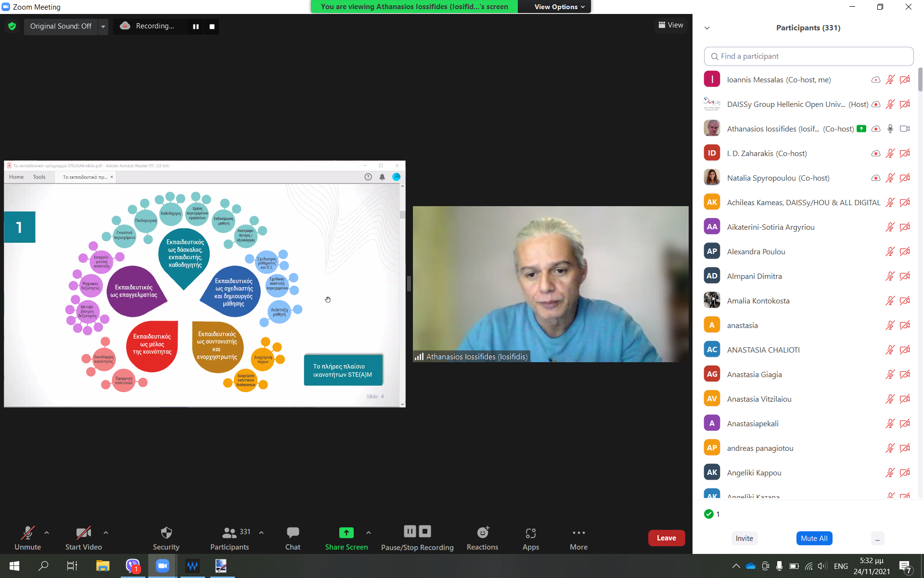Expand the View Options dropdown

559,7
